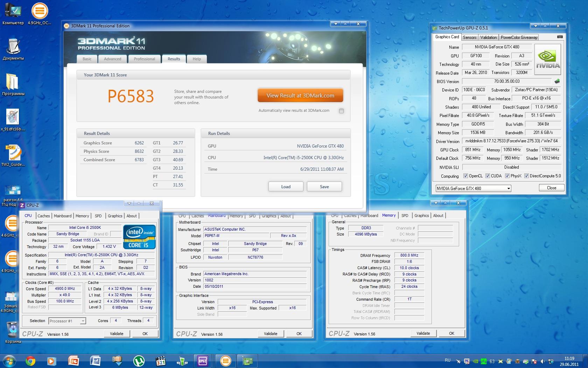This screenshot has height=368, width=588.
Task: Click the Core Speed 4900.0 MHz value
Action: pyautogui.click(x=65, y=289)
